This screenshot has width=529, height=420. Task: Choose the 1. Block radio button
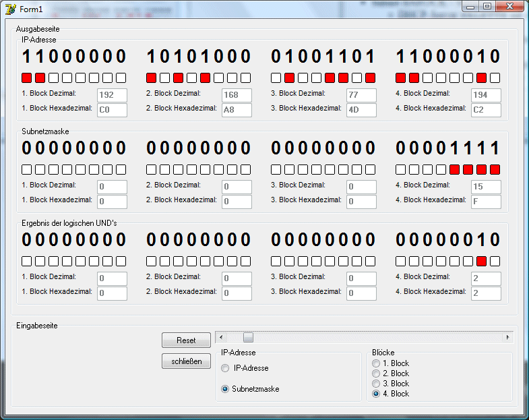[x=391, y=363]
